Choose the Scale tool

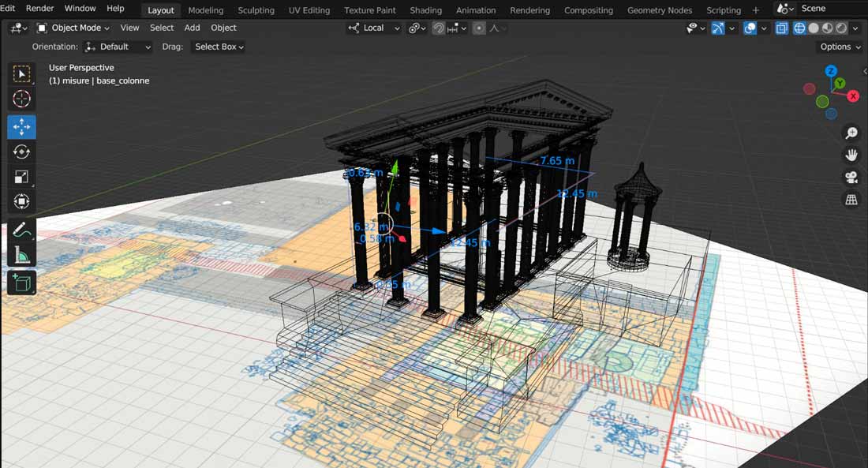21,177
